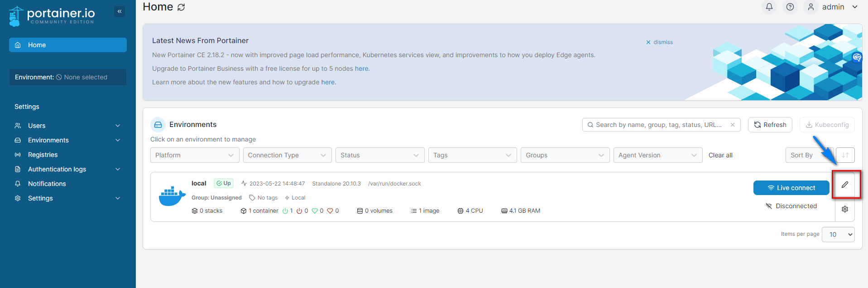Open the admin user menu

833,7
